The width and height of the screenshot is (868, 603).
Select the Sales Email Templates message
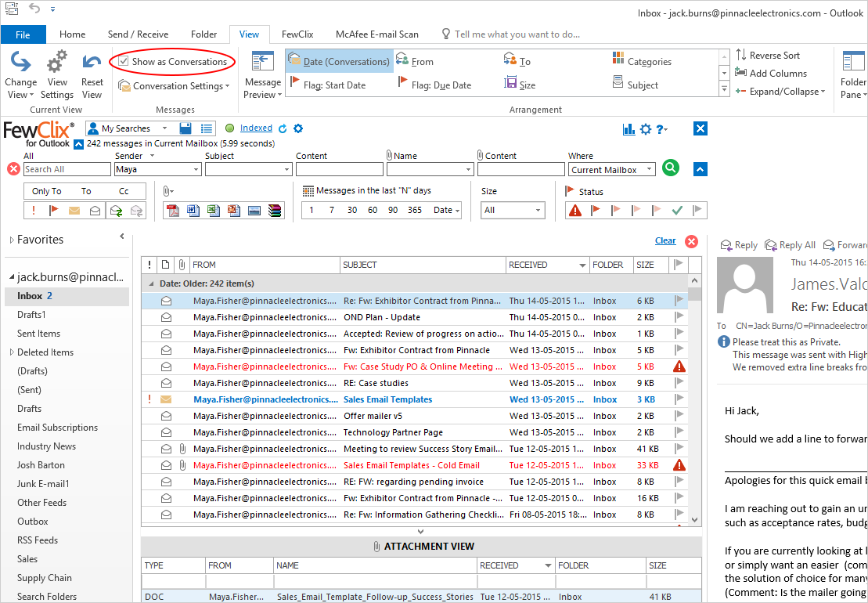point(414,399)
